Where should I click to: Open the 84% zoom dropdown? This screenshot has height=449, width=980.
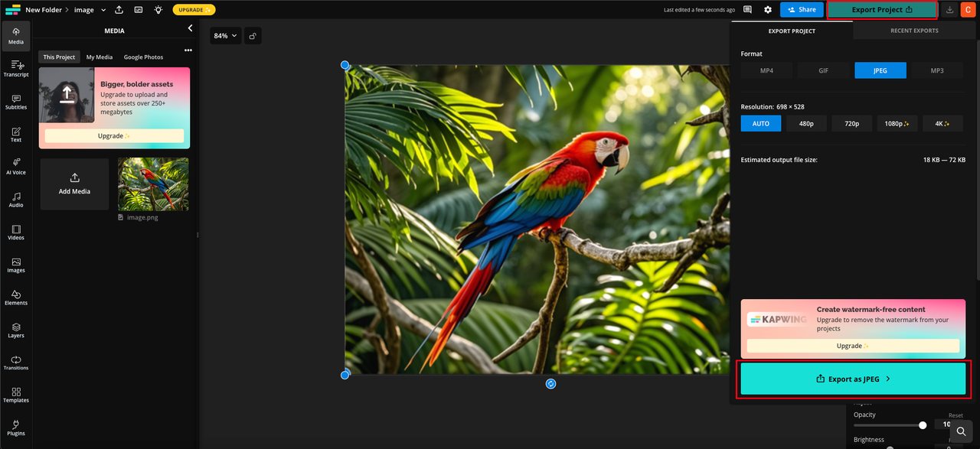[x=225, y=36]
